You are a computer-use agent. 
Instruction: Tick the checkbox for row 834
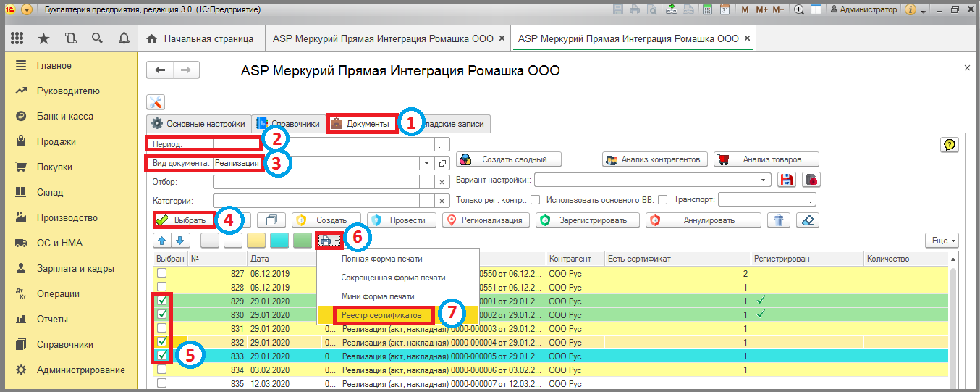[162, 369]
